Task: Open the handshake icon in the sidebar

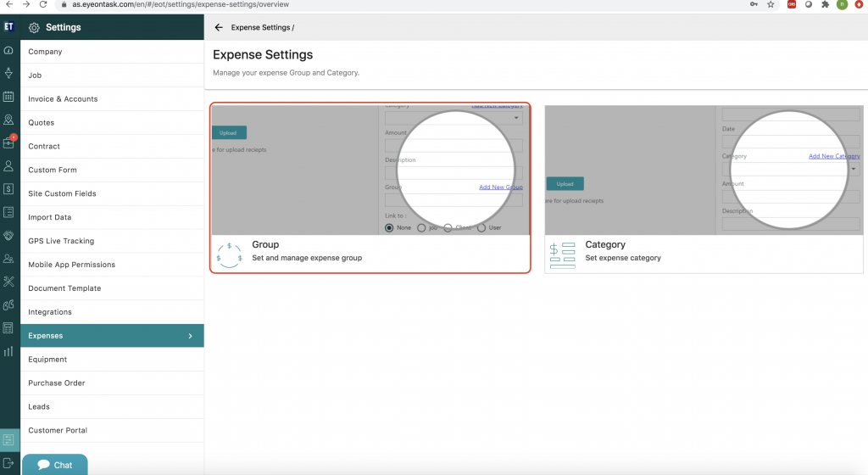Action: click(x=8, y=235)
